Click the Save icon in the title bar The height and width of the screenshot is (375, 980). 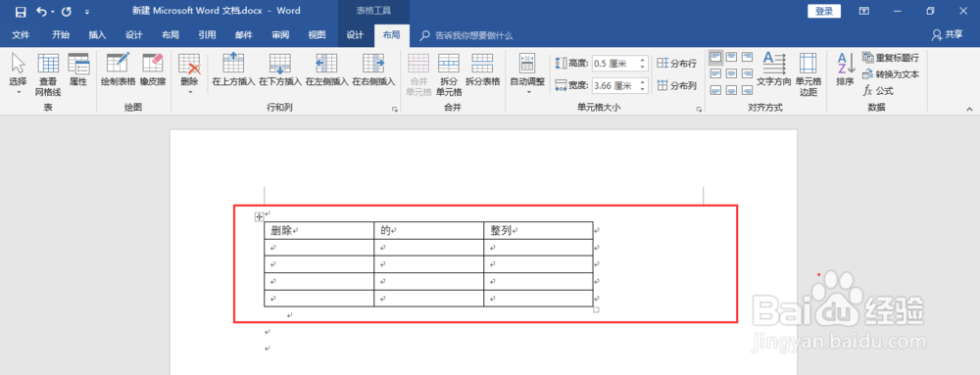(x=20, y=11)
